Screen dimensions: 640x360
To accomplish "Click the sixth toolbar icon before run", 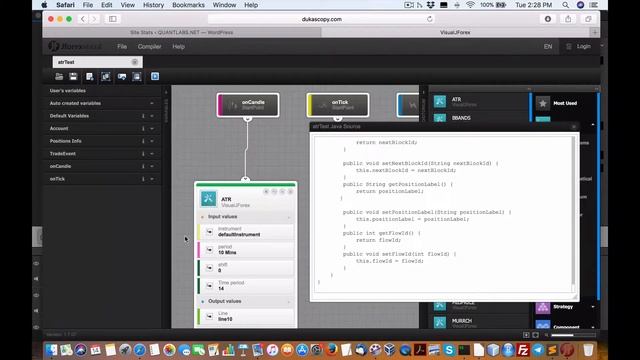I will pyautogui.click(x=137, y=76).
